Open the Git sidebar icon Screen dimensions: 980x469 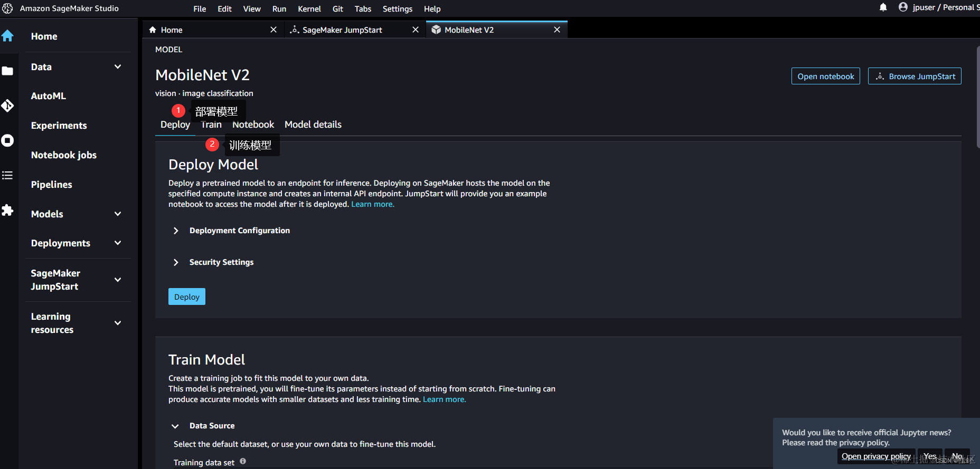(x=7, y=106)
